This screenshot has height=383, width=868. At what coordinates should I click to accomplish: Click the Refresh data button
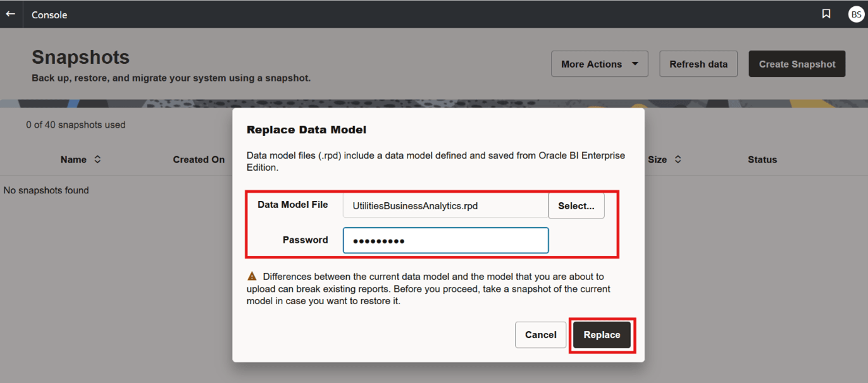[x=698, y=63]
